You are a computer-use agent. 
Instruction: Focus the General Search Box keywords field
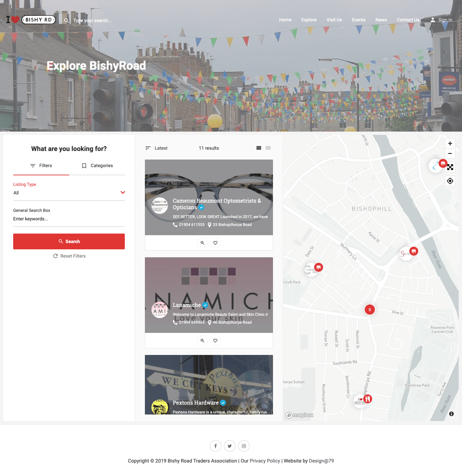tap(69, 219)
